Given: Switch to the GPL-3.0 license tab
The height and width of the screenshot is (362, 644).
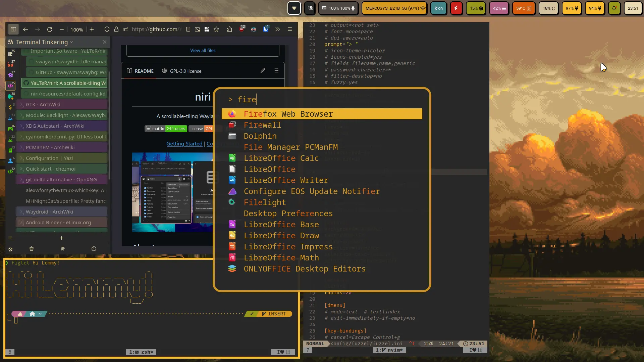Looking at the screenshot, I should (181, 71).
